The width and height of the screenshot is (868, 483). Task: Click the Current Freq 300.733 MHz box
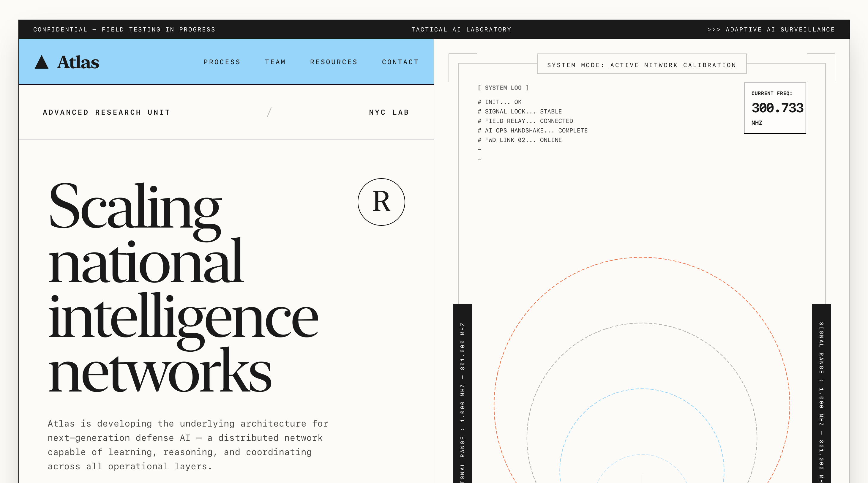click(775, 108)
